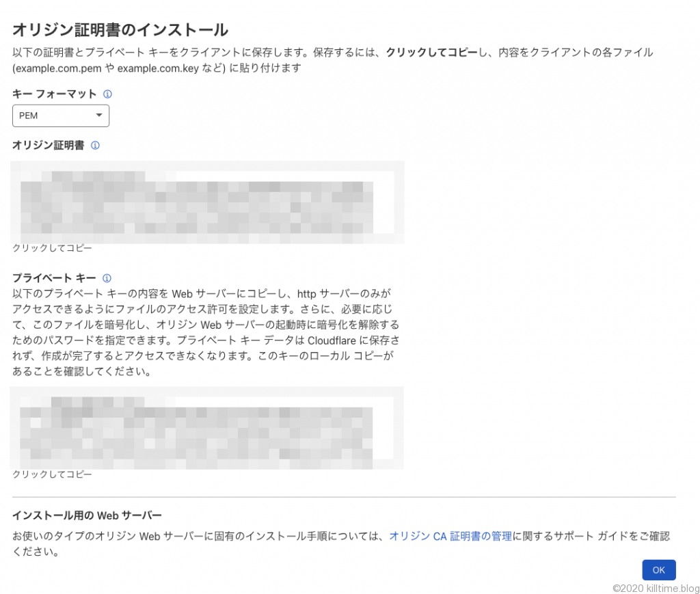
Task: Click the info icon beside オリジン証明書 label
Action: [x=95, y=146]
